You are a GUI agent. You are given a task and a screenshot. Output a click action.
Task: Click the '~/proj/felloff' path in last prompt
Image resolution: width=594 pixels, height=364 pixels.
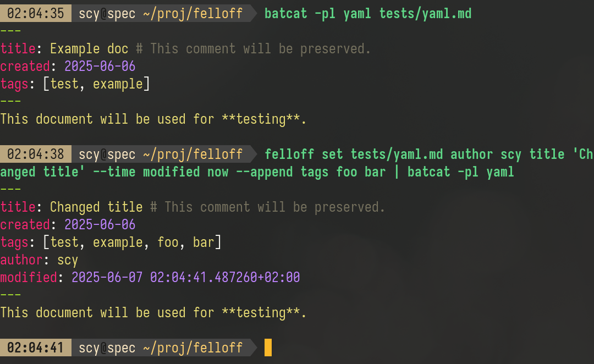coord(193,348)
